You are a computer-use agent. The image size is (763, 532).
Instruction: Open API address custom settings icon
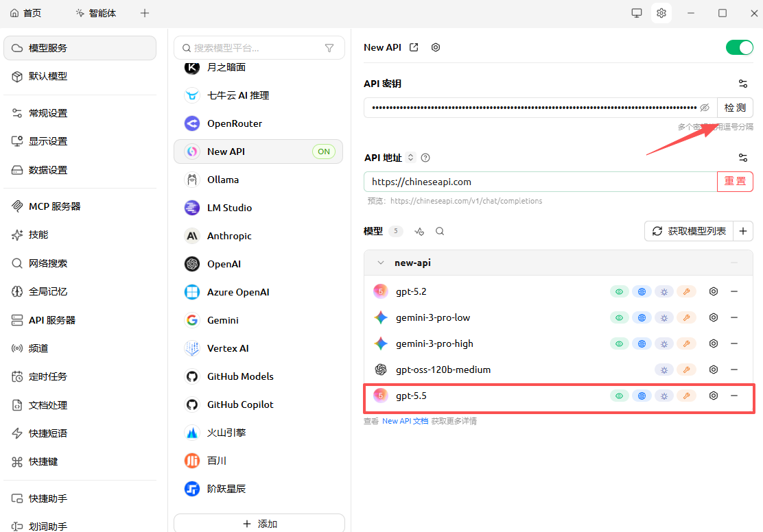[x=742, y=158]
